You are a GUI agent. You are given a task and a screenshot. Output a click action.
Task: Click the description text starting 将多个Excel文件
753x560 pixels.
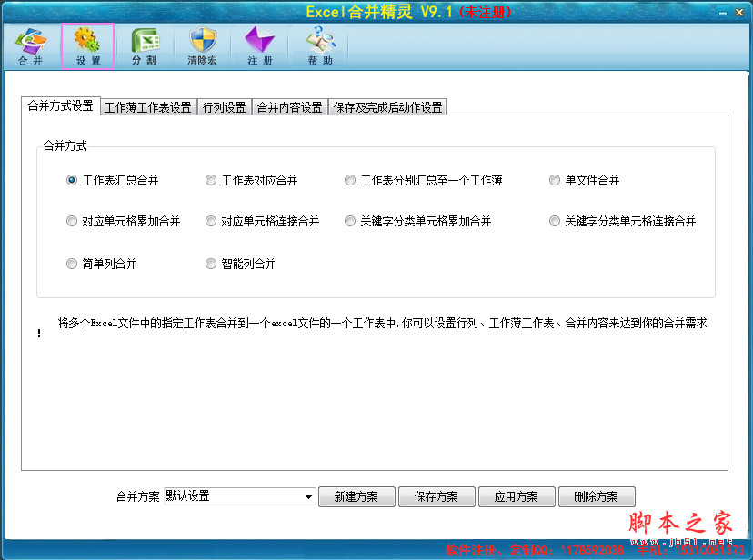(382, 324)
